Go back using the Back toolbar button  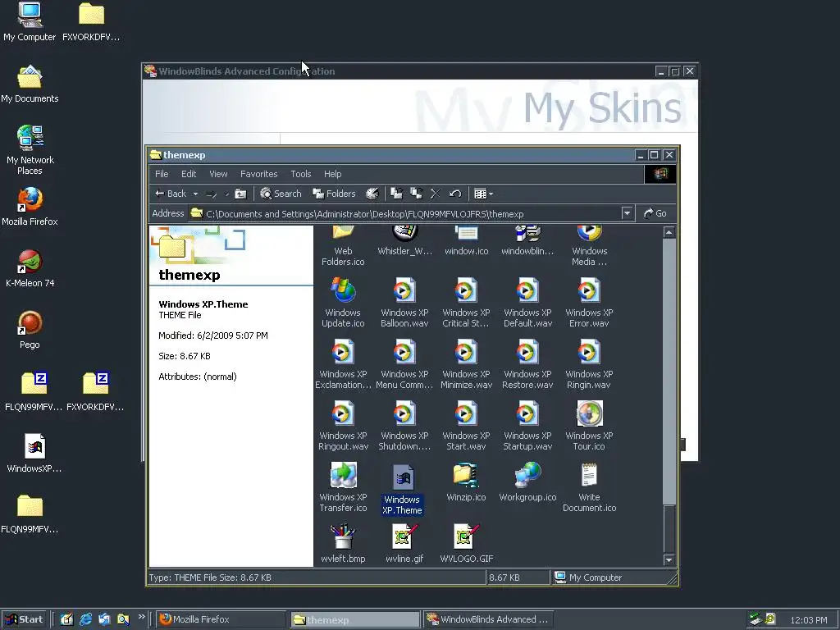click(x=171, y=194)
